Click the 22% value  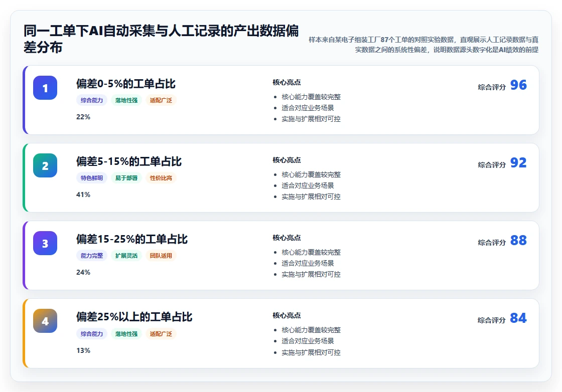83,117
